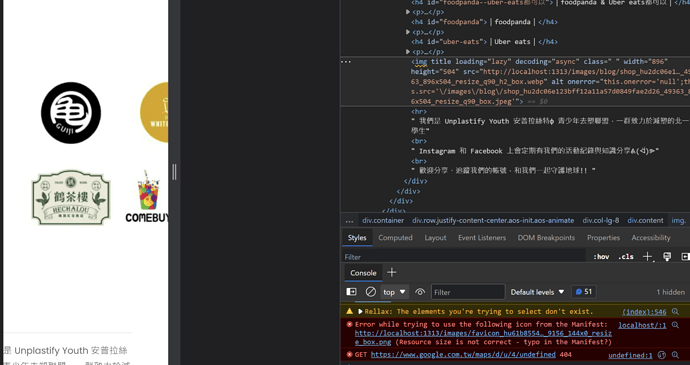
Task: Open the Layout tab
Action: tap(435, 238)
